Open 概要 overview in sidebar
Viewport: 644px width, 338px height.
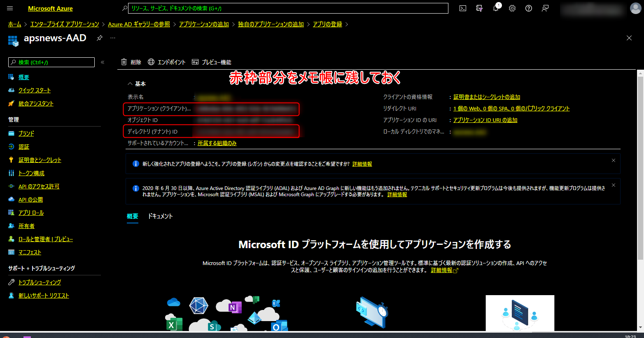coord(24,77)
